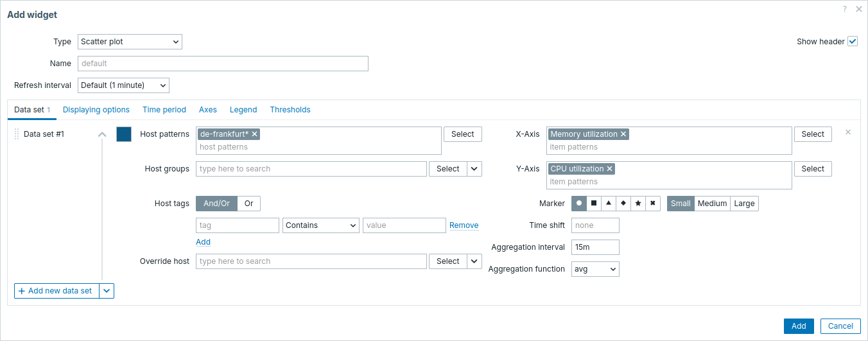Click the Add new data set button

(56, 291)
